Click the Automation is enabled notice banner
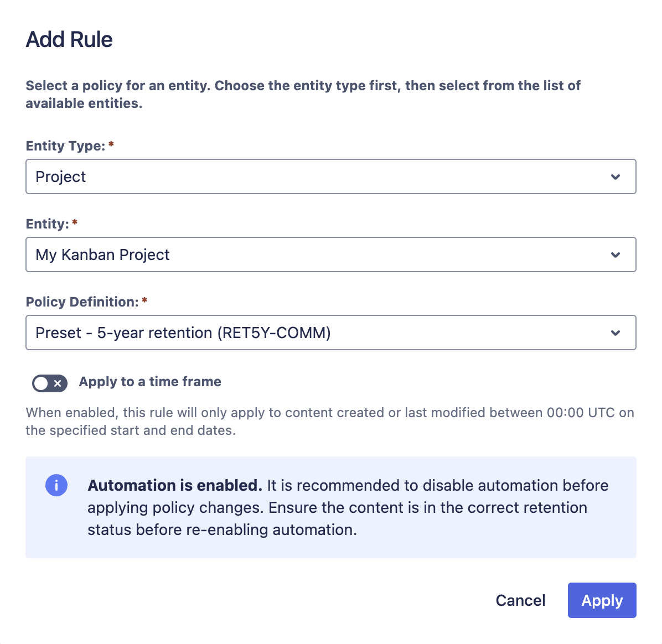 click(330, 507)
